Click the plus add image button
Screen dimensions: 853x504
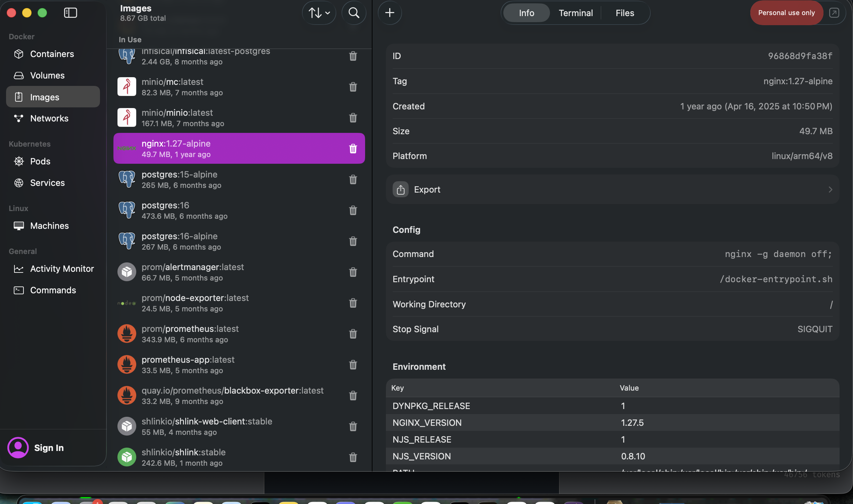[x=390, y=13]
